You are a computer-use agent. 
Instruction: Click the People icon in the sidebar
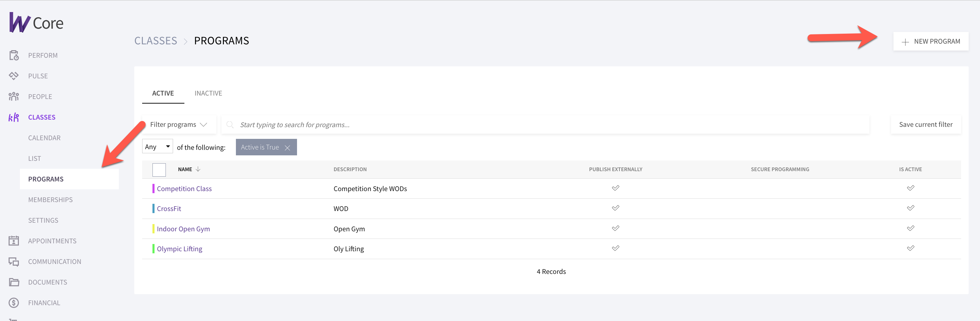[14, 96]
